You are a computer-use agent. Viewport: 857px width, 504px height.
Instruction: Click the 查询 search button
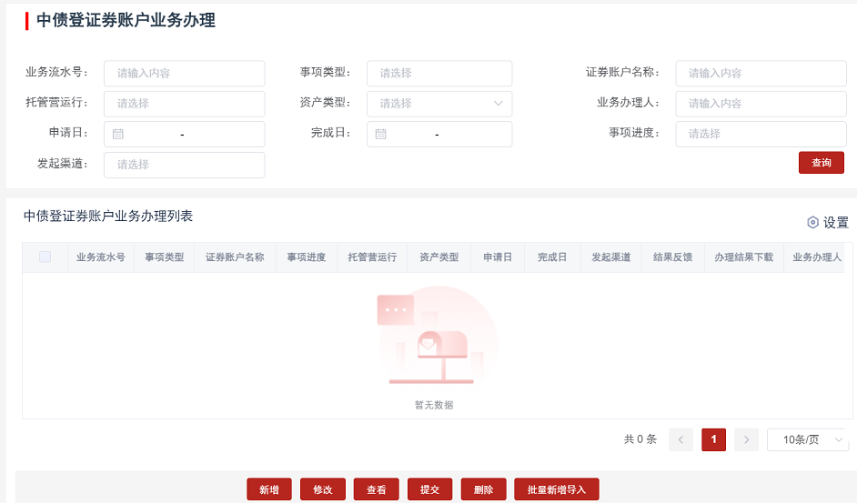pos(821,163)
